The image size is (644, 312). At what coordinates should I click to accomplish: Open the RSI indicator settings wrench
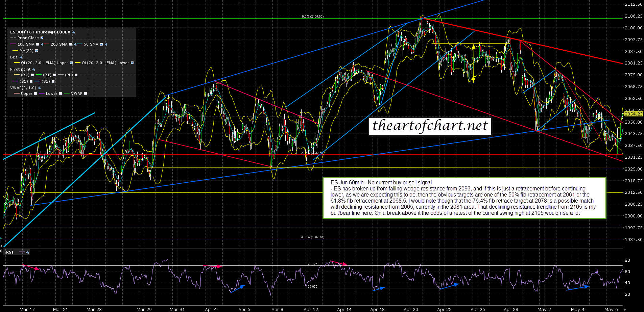pos(27,252)
